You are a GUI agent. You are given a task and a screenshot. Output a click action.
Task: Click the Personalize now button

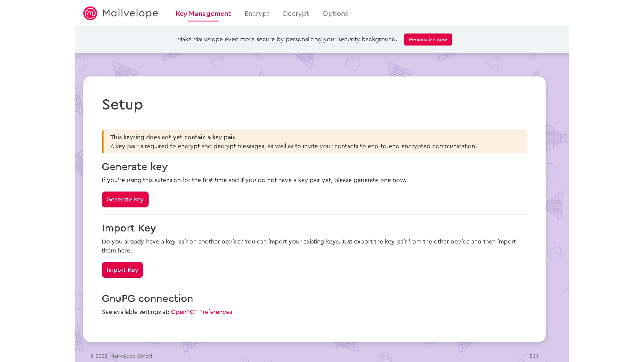[x=428, y=40]
